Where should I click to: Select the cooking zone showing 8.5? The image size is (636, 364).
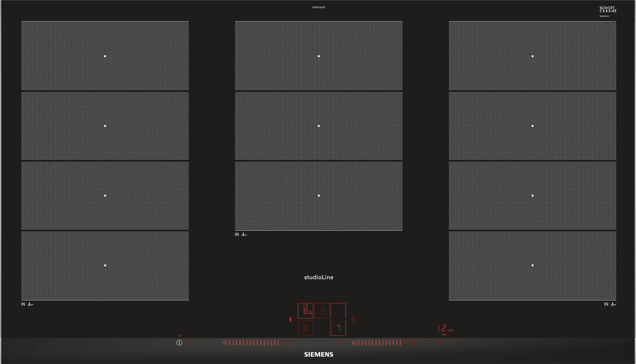point(305,311)
